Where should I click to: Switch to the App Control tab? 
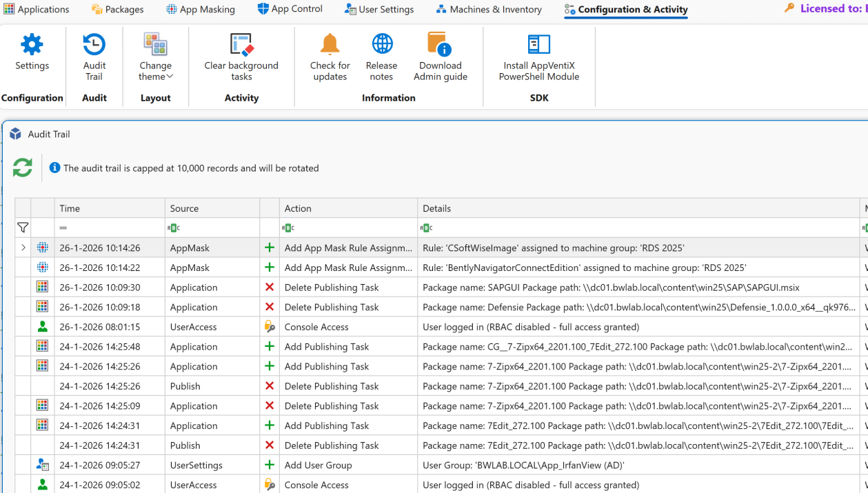coord(290,9)
